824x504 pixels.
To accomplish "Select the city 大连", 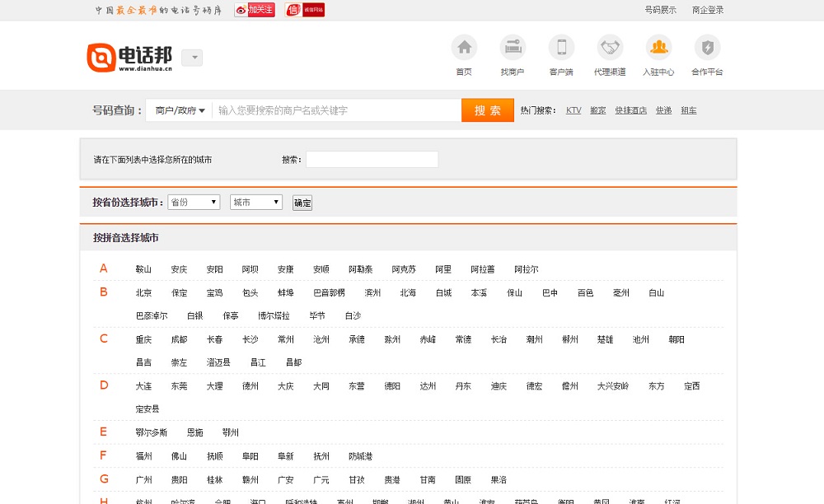I will (143, 386).
